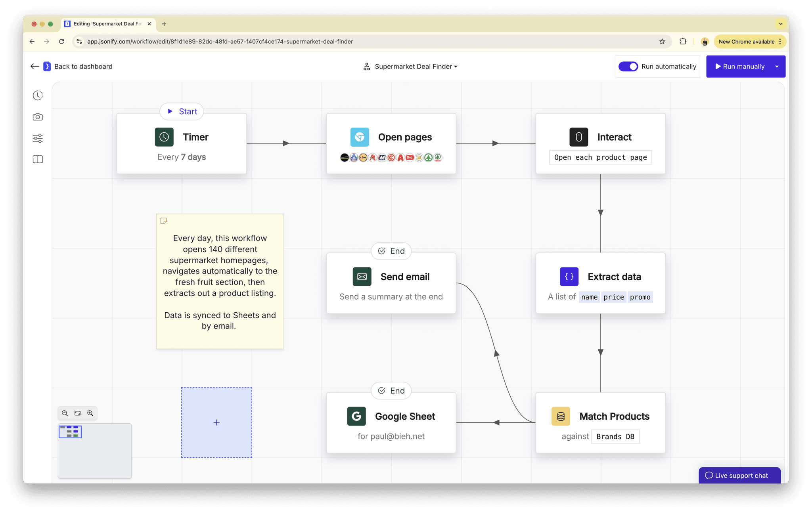Select the Open pages node title
The height and width of the screenshot is (514, 812).
pyautogui.click(x=405, y=137)
